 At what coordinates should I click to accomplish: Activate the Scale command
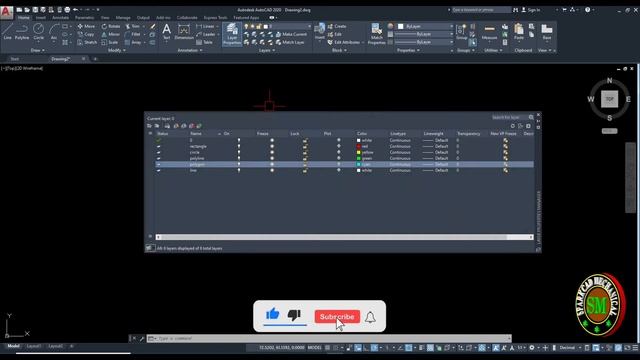coord(110,42)
